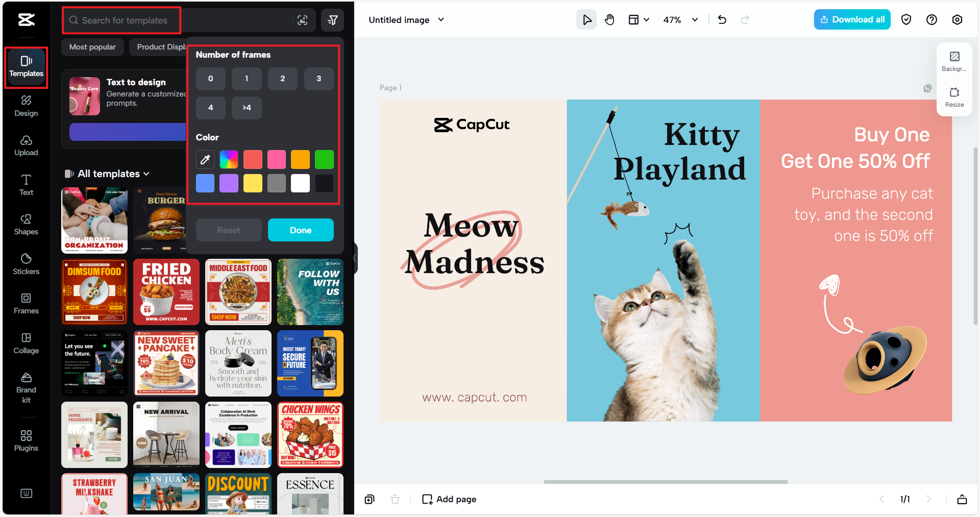Choose the green color swatch
The height and width of the screenshot is (517, 980).
(324, 160)
